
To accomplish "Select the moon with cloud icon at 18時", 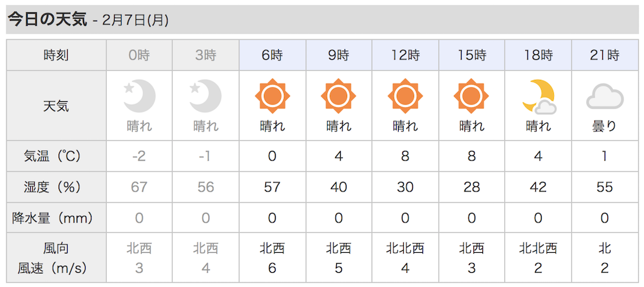I will 538,97.
